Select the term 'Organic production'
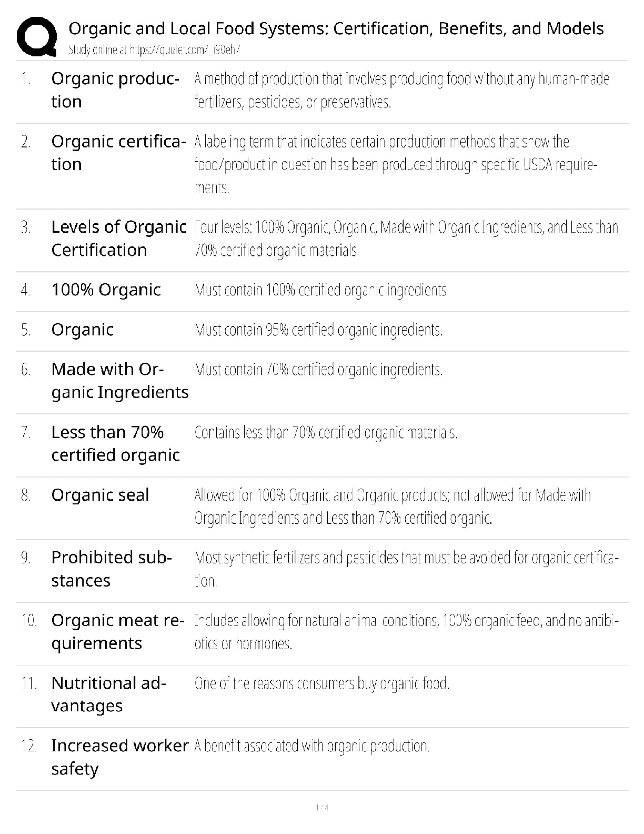 coord(115,90)
